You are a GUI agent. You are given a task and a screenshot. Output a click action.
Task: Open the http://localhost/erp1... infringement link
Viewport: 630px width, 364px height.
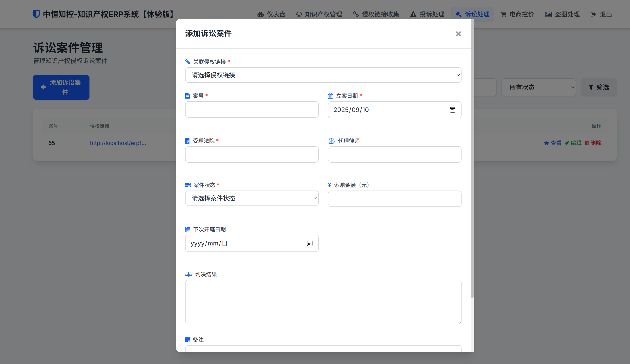click(118, 143)
